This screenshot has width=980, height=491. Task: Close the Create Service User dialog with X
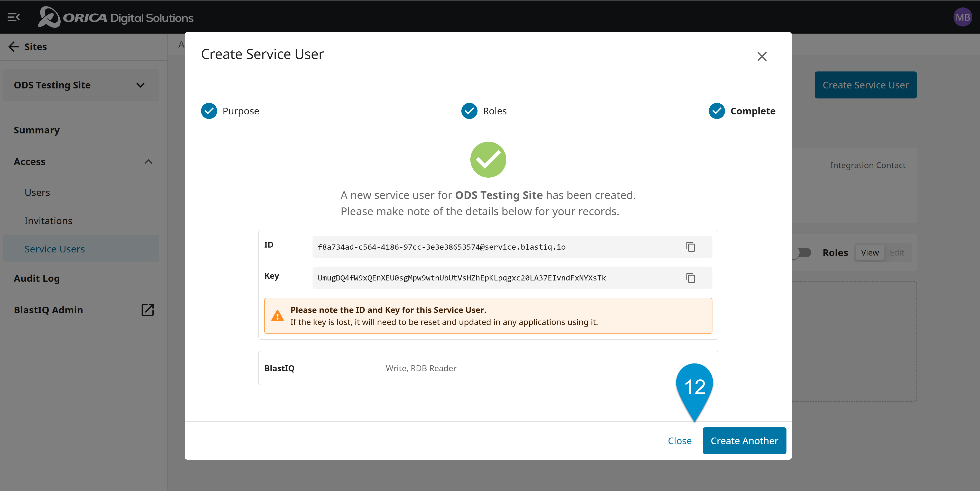coord(762,56)
